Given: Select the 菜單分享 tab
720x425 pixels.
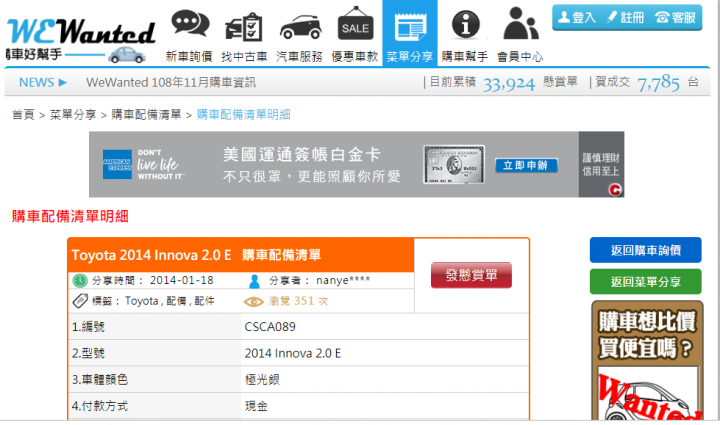Looking at the screenshot, I should coord(410,33).
